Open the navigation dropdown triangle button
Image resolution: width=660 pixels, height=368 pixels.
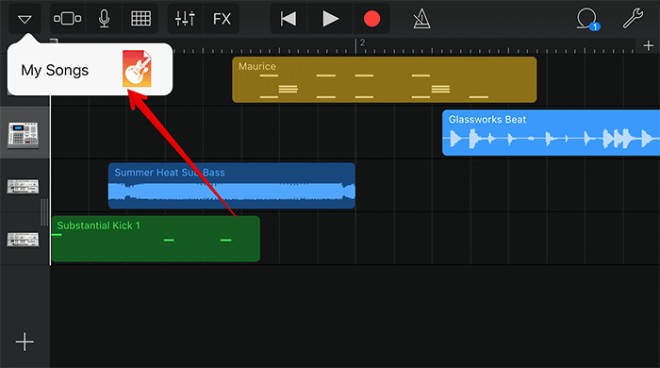25,19
